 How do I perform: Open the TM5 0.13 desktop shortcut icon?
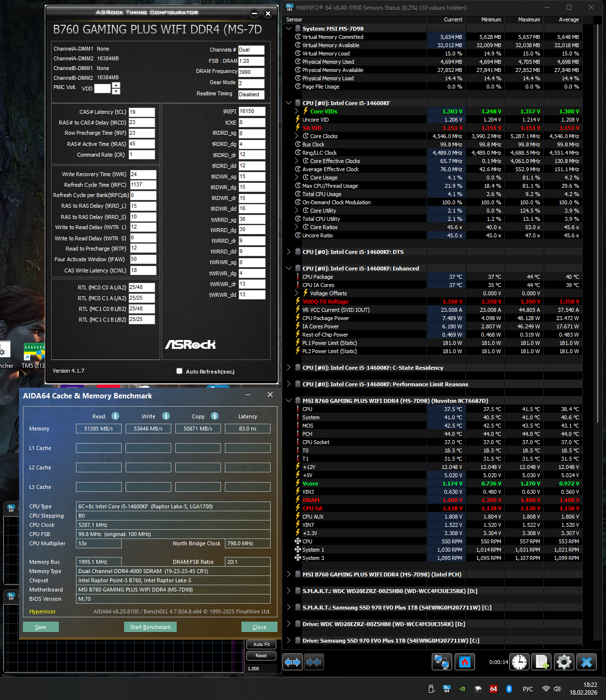(x=34, y=356)
